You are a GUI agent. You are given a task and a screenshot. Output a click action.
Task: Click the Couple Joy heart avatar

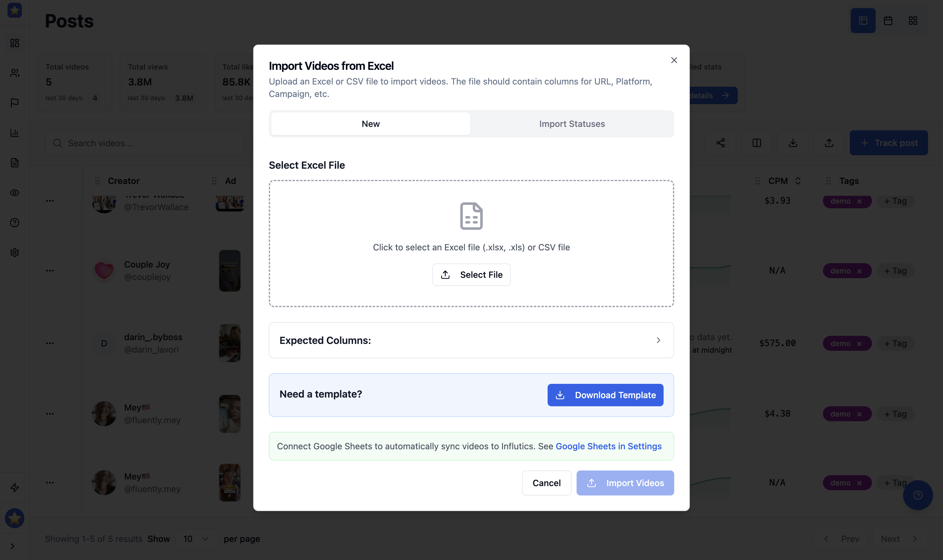tap(104, 271)
